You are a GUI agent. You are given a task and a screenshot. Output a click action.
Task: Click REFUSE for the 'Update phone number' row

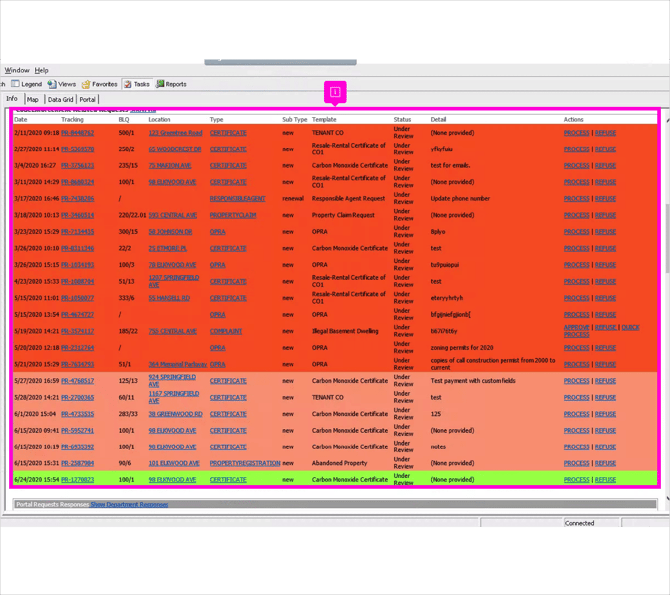point(605,199)
